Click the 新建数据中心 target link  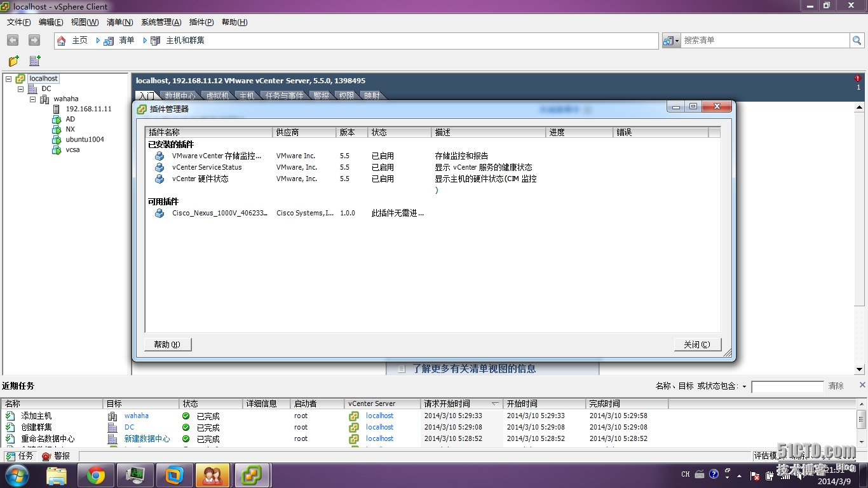[147, 438]
